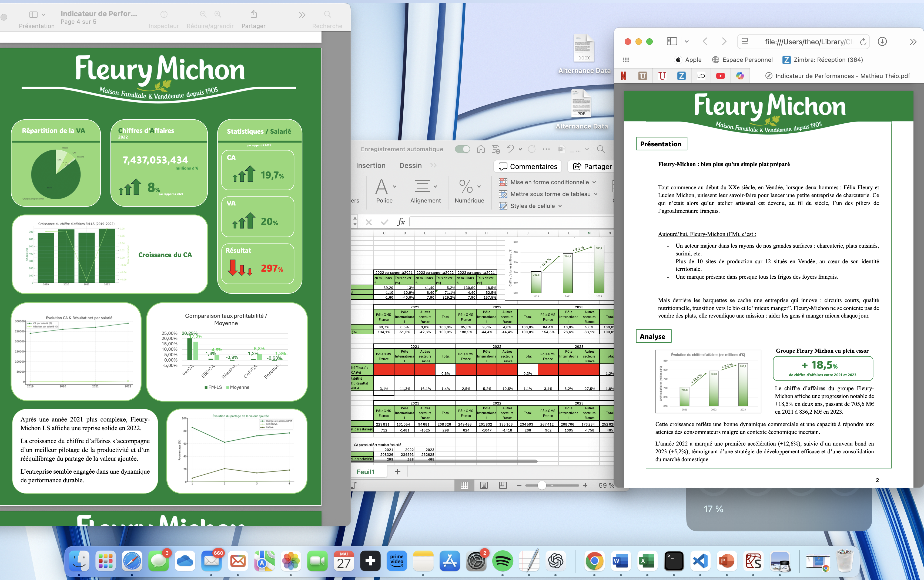Click the Excel home icon
Viewport: 924px width, 580px height.
point(481,149)
